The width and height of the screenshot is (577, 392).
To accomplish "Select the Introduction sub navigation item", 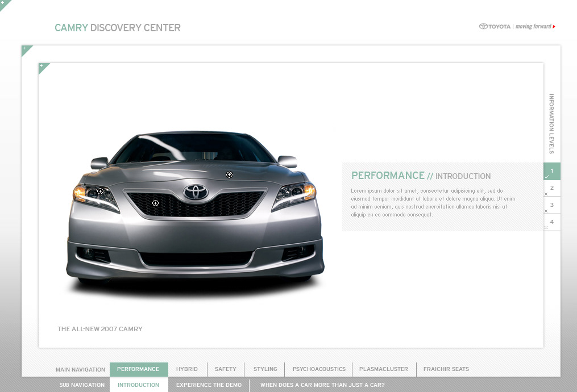I will tap(138, 385).
